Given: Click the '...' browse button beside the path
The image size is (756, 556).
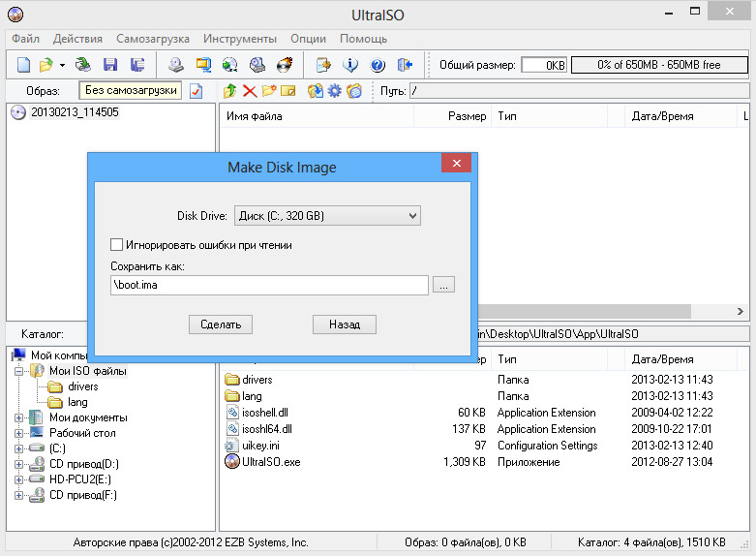Looking at the screenshot, I should point(443,285).
